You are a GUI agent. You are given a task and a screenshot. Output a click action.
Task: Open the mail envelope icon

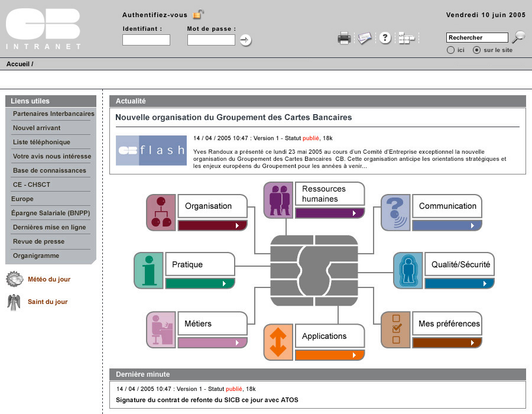click(x=365, y=38)
